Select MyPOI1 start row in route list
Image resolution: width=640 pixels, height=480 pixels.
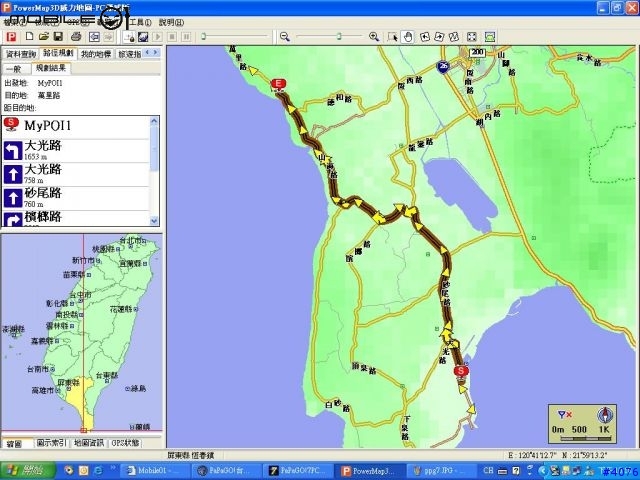(x=76, y=127)
